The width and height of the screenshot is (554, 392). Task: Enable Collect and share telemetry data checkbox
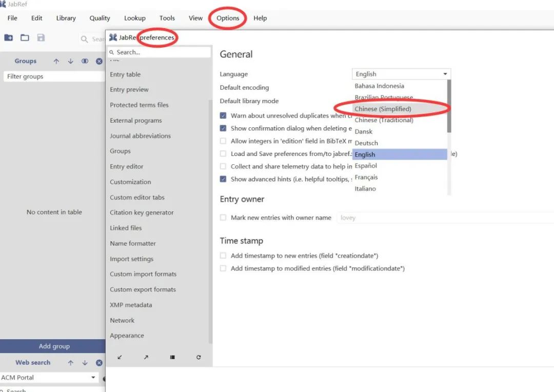pyautogui.click(x=223, y=166)
